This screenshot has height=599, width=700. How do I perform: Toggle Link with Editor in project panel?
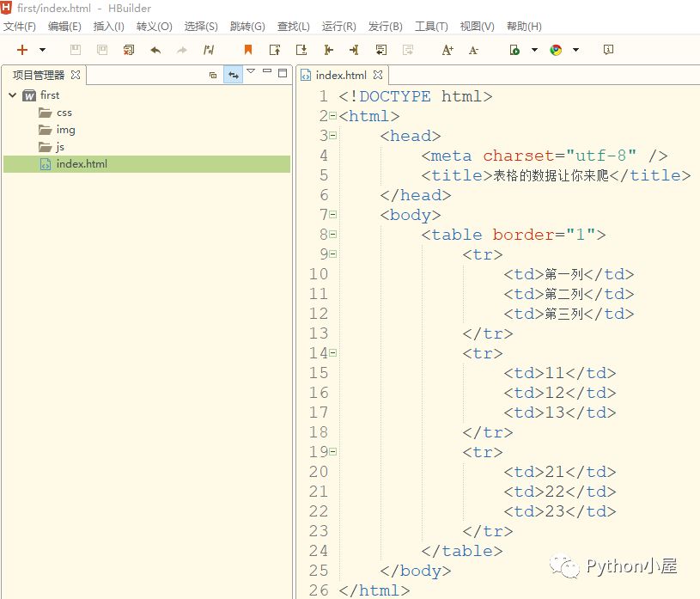pyautogui.click(x=233, y=75)
